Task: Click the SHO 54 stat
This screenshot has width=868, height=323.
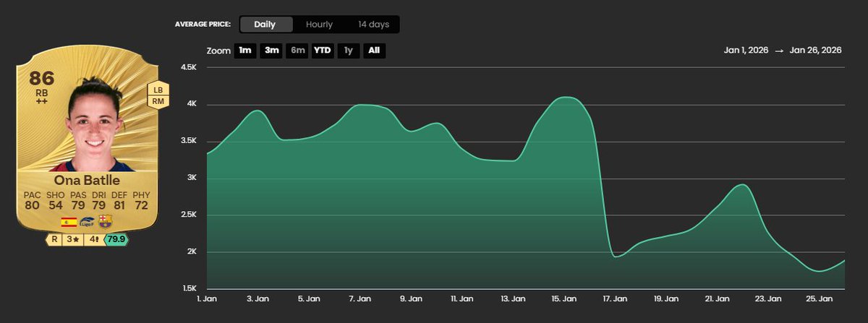Action: (55, 201)
